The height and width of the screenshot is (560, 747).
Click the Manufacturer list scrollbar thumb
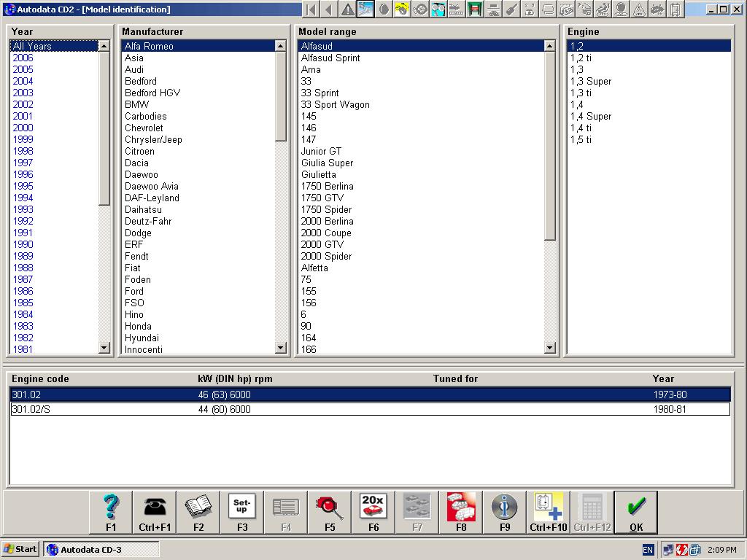pyautogui.click(x=281, y=96)
